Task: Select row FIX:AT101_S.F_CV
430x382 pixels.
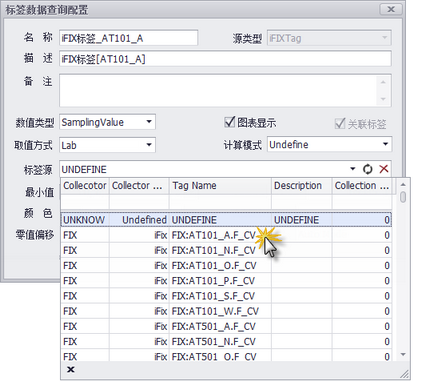Action: pyautogui.click(x=226, y=296)
